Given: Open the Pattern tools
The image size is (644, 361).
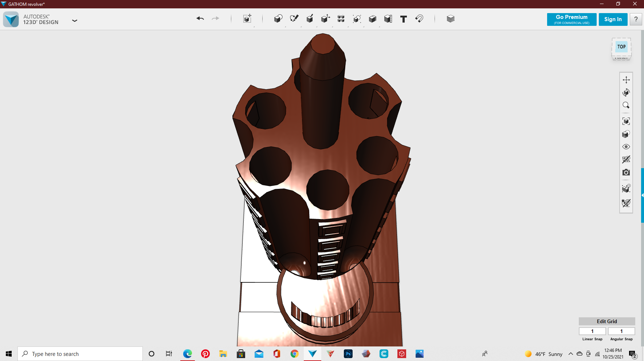Looking at the screenshot, I should coord(341,19).
